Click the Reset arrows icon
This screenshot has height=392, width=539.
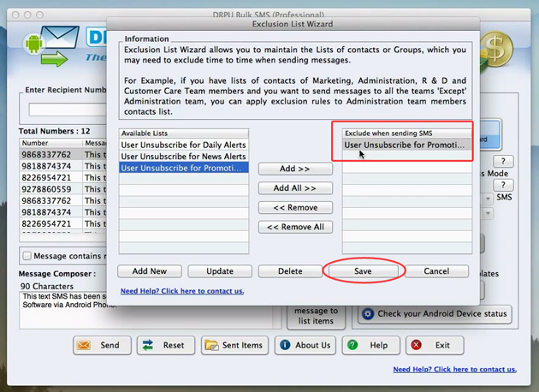point(148,345)
